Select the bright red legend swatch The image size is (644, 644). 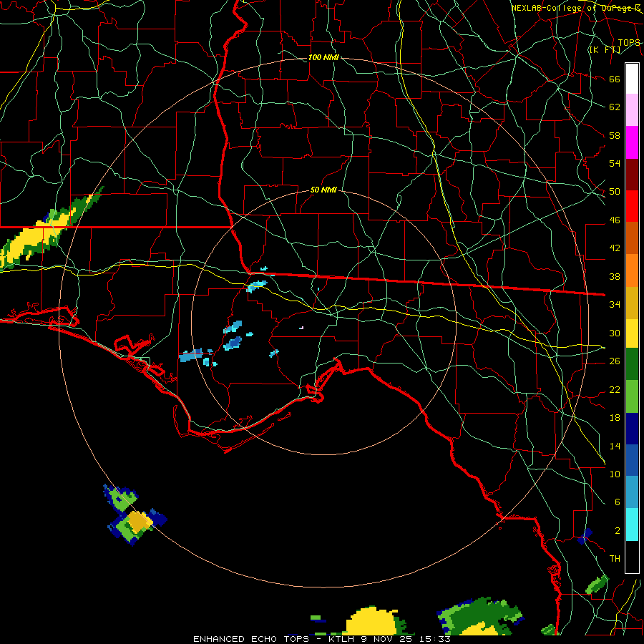pyautogui.click(x=632, y=206)
